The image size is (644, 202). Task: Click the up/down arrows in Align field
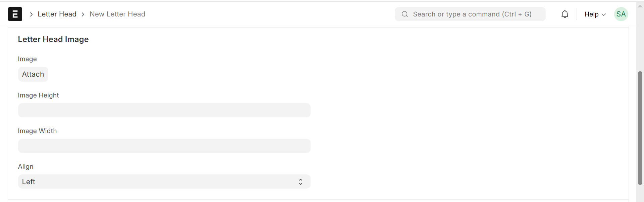pyautogui.click(x=301, y=182)
